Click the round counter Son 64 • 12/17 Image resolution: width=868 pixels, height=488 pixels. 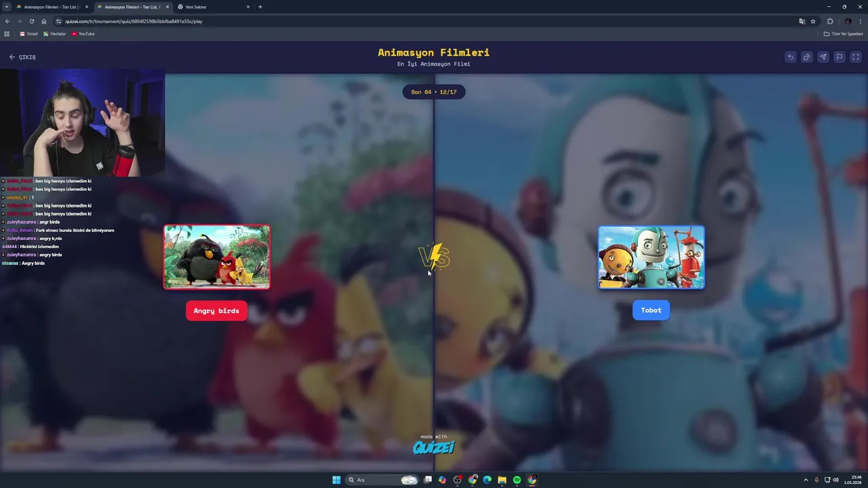click(434, 92)
